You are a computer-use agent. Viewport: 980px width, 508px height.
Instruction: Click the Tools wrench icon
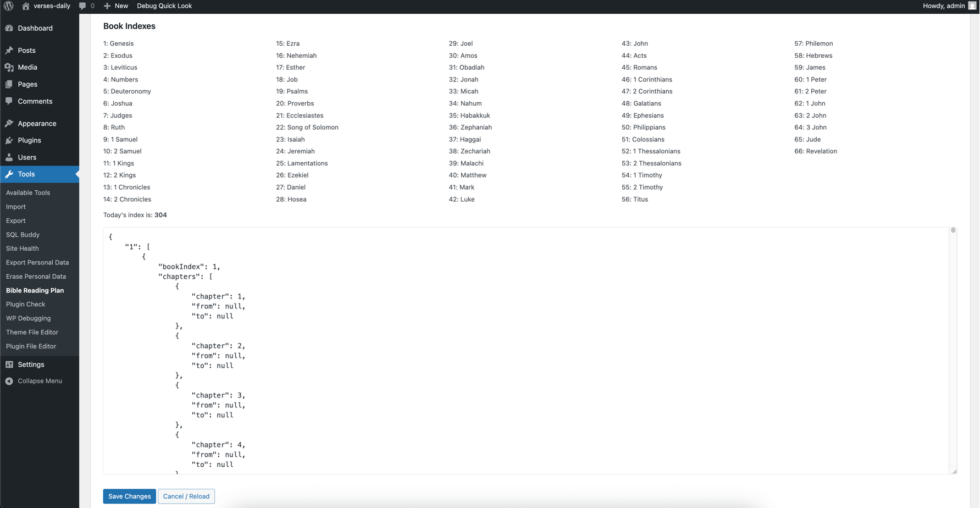[9, 174]
